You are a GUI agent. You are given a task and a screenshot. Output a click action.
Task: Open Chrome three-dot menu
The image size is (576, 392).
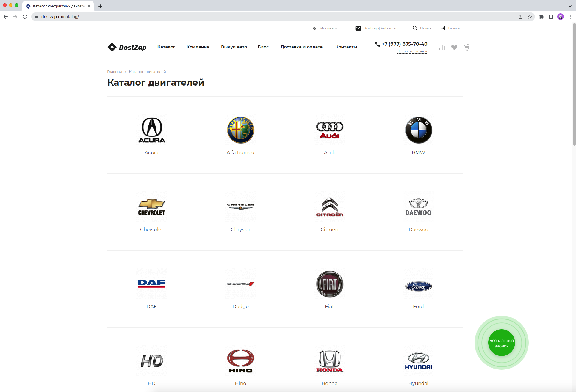[x=570, y=17]
